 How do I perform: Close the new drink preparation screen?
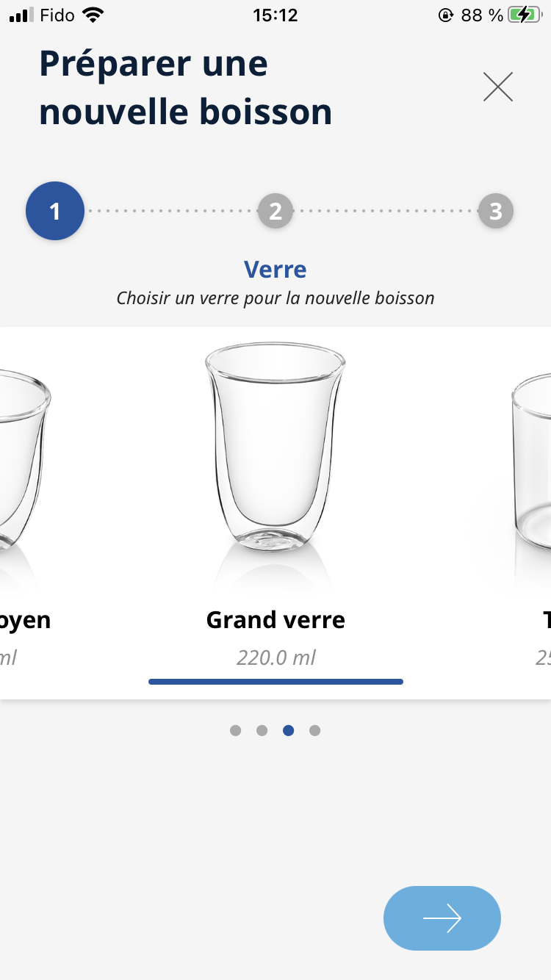coord(497,87)
